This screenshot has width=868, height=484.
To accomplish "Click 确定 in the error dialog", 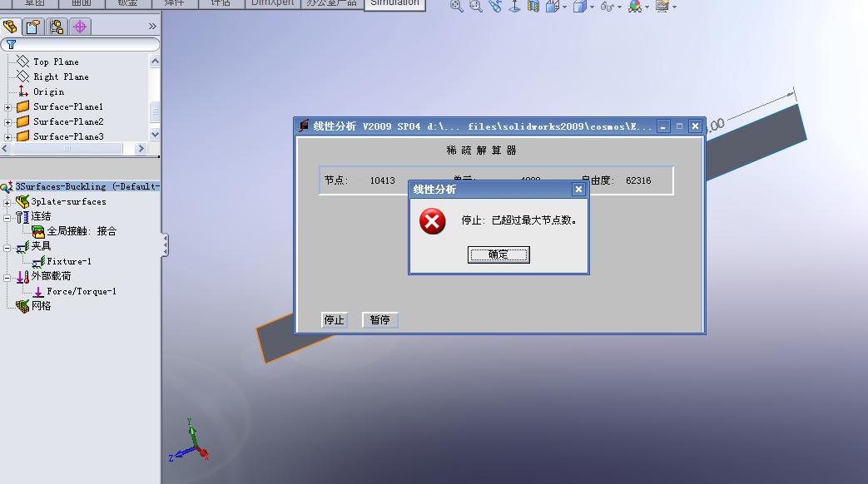I will (498, 254).
